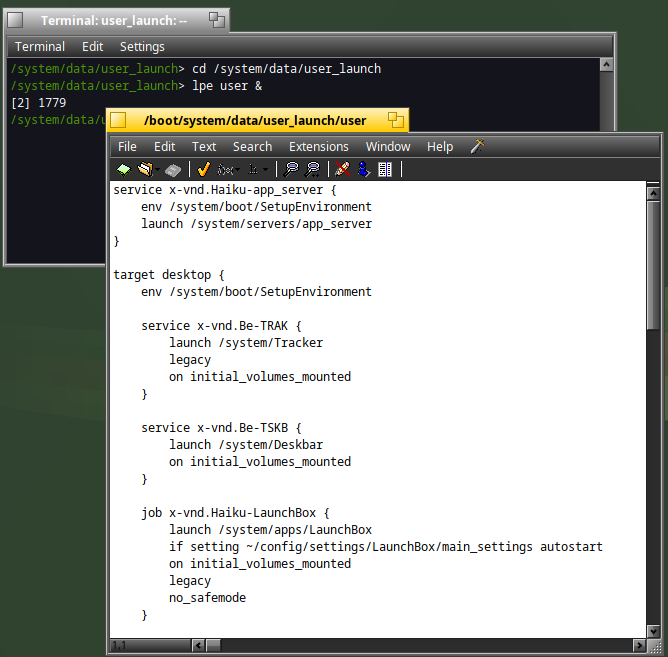
Task: Open the f(x) function popup
Action: coord(228,170)
